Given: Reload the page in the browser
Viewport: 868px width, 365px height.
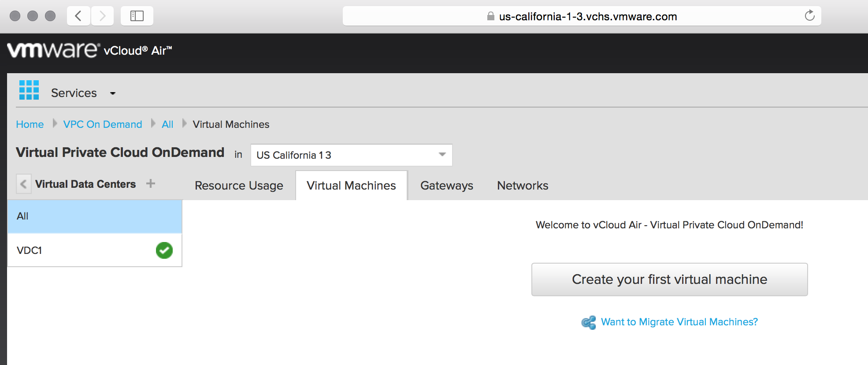Looking at the screenshot, I should pyautogui.click(x=809, y=16).
